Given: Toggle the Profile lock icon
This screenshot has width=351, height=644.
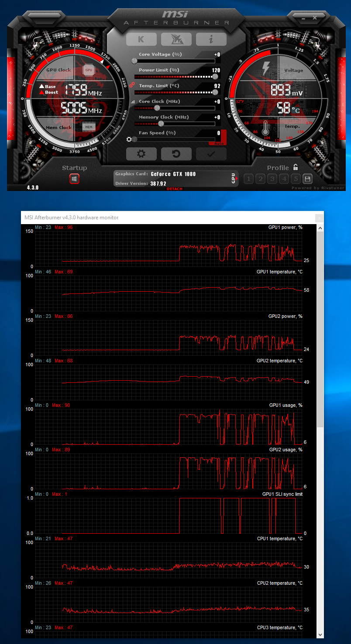Looking at the screenshot, I should tap(296, 167).
